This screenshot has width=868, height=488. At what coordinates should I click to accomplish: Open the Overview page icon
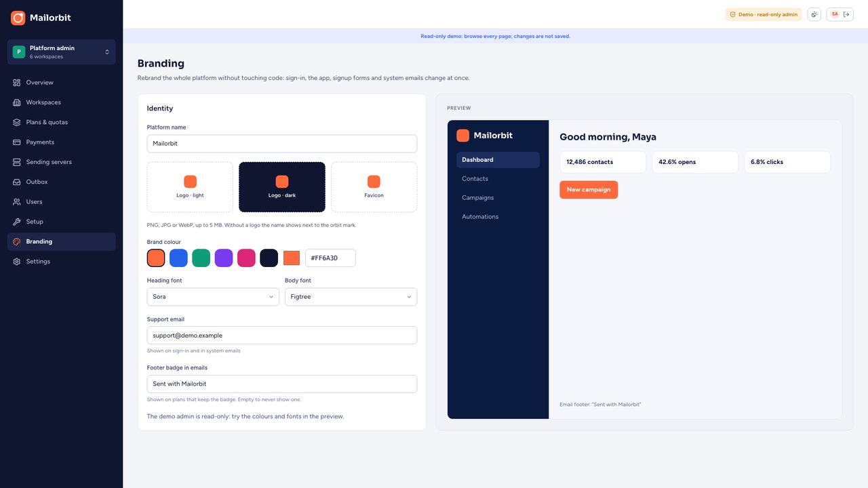17,83
